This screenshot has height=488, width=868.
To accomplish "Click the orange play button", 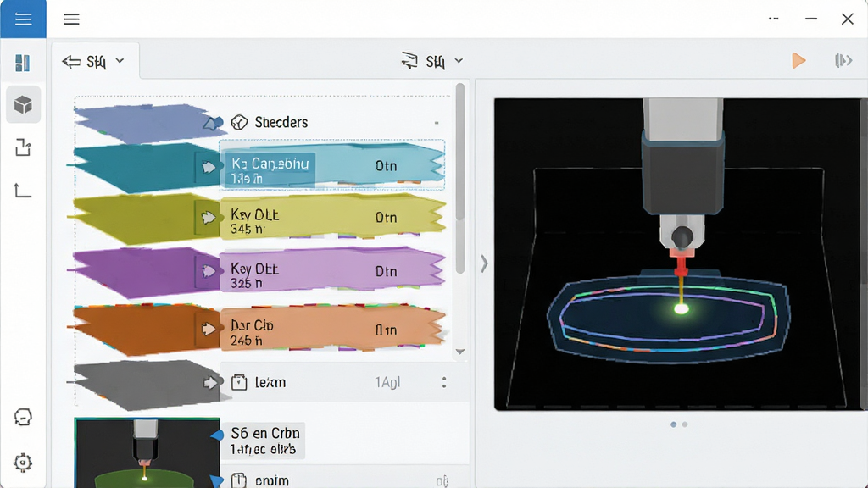I will click(x=798, y=60).
